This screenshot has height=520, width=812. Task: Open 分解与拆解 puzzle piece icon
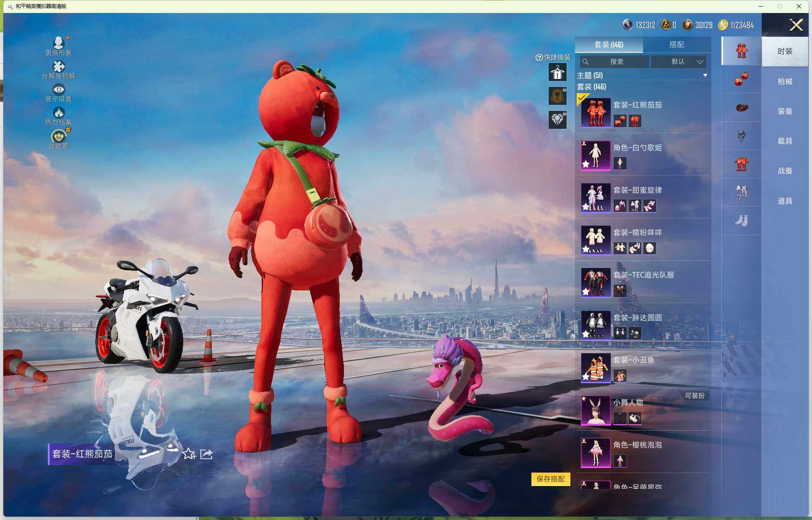tap(59, 66)
